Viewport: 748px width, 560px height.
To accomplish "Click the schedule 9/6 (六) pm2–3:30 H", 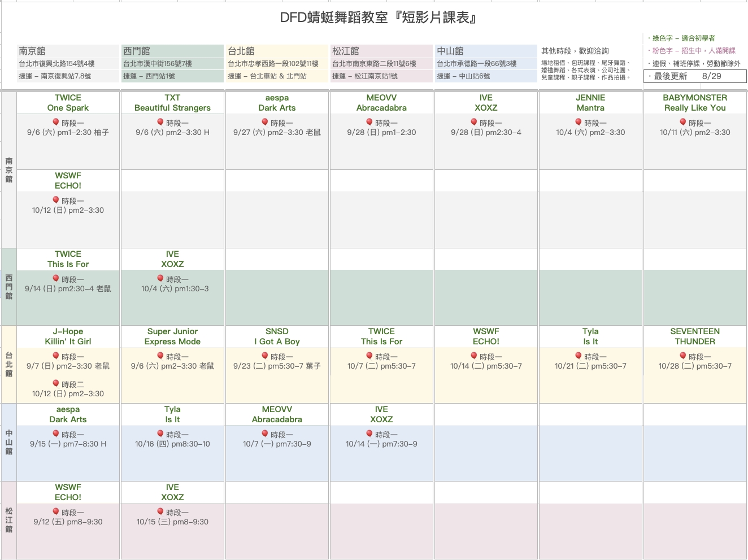I will tap(172, 133).
